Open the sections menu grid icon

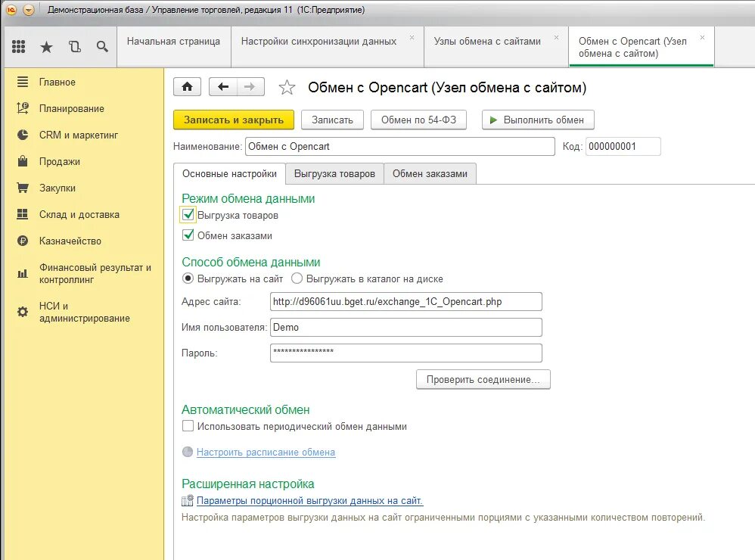coord(18,47)
